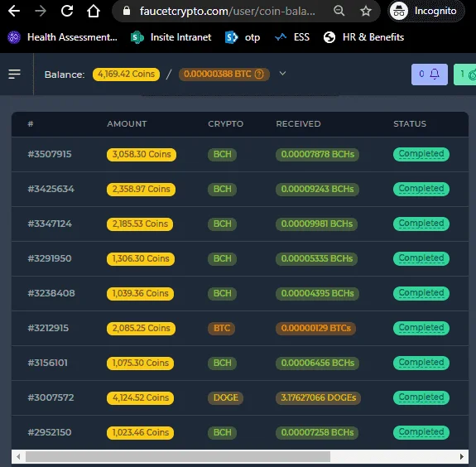Select withdrawal ID #3007572
This screenshot has width=476, height=467.
click(50, 397)
